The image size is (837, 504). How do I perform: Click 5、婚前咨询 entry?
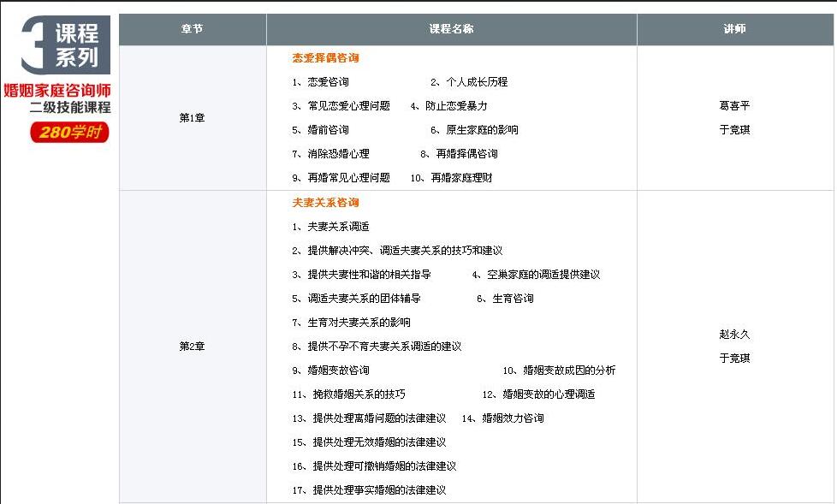(x=320, y=130)
